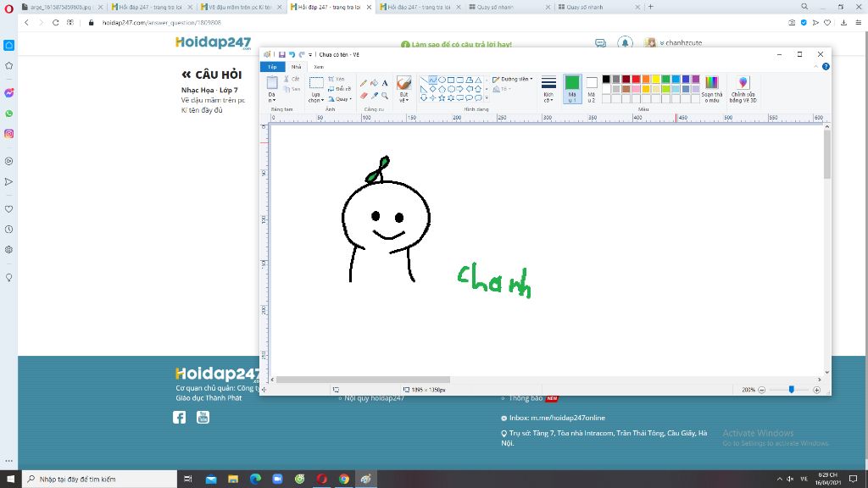Select the five-point Star shape
Viewport: 868px width, 488px height.
click(442, 98)
